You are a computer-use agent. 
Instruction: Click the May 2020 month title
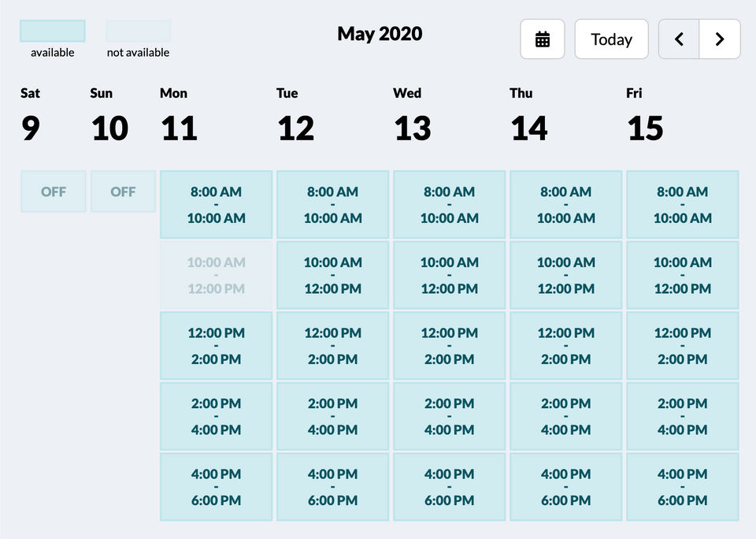point(380,34)
